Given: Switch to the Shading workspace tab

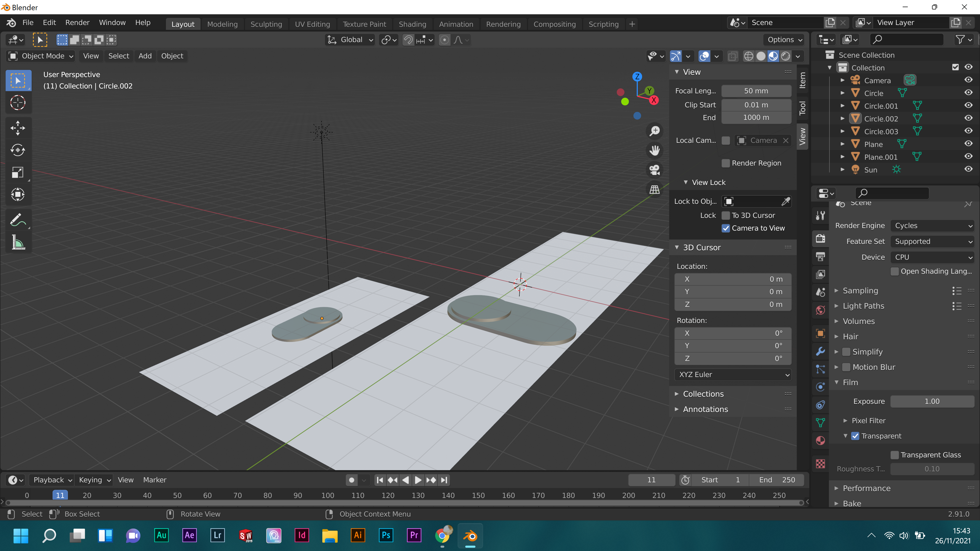Looking at the screenshot, I should pos(412,24).
